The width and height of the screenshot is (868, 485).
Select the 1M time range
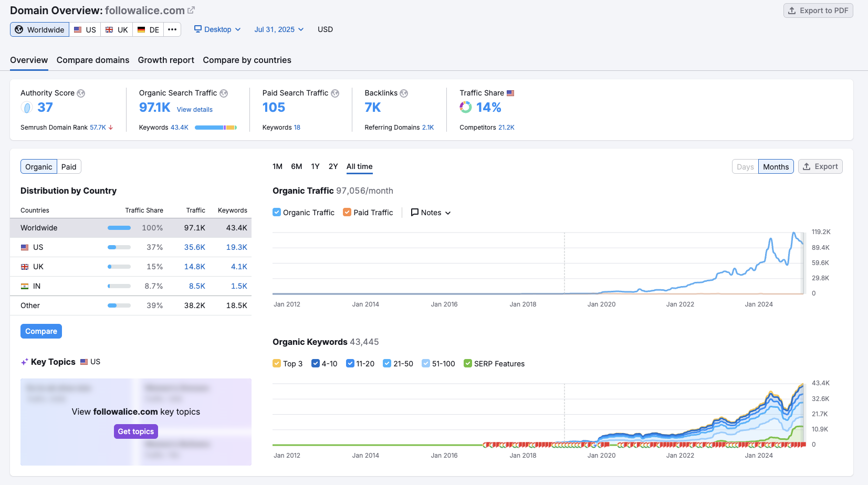(277, 166)
